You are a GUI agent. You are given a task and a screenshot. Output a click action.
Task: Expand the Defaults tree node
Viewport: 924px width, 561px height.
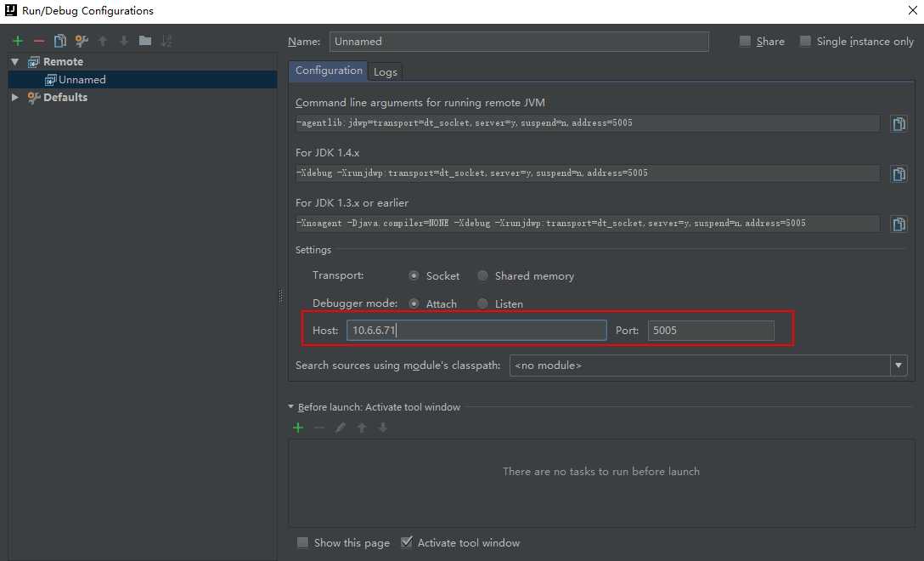(x=15, y=98)
